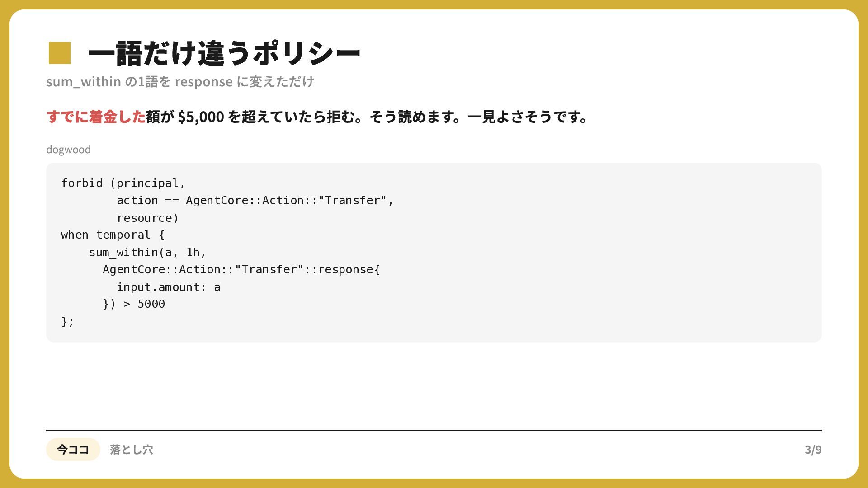The image size is (868, 488).
Task: Click the yellow square title bullet
Action: point(60,53)
